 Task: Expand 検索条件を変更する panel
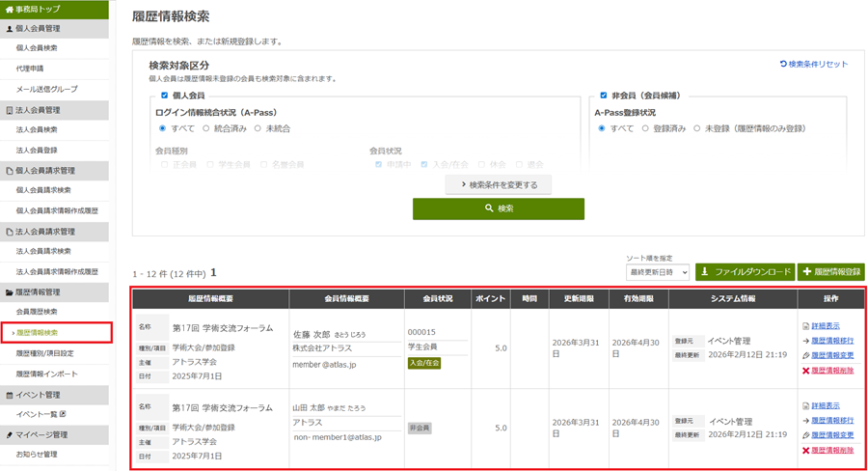499,185
